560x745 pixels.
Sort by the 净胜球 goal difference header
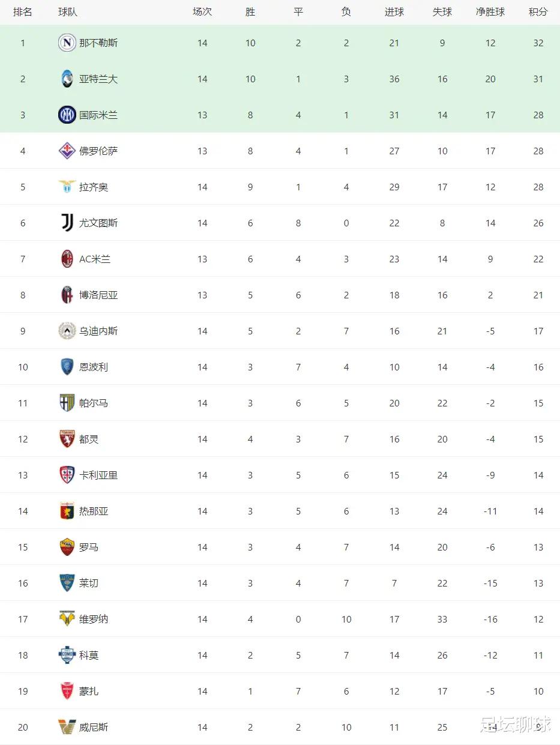pyautogui.click(x=490, y=12)
